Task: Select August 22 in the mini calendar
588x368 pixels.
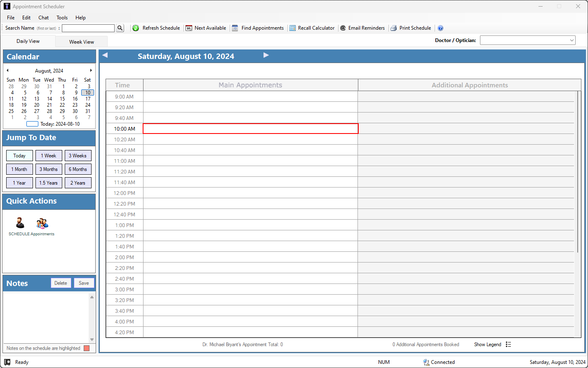Action: pos(62,105)
